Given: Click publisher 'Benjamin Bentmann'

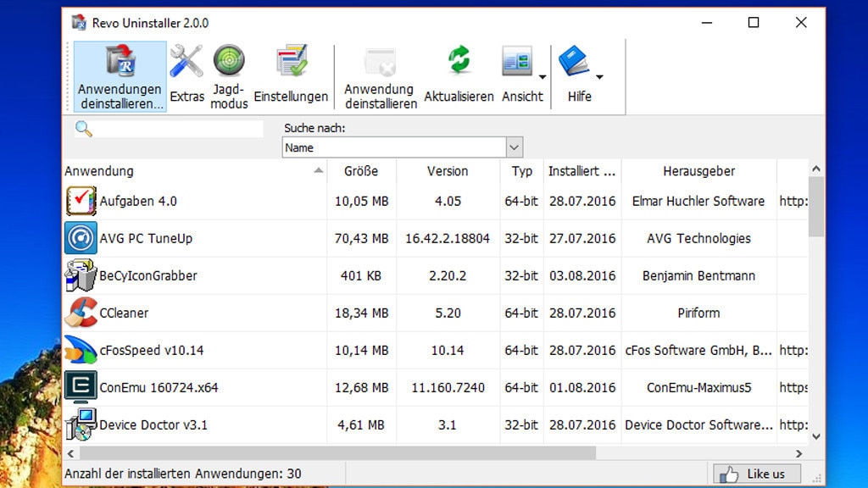Looking at the screenshot, I should (x=698, y=275).
